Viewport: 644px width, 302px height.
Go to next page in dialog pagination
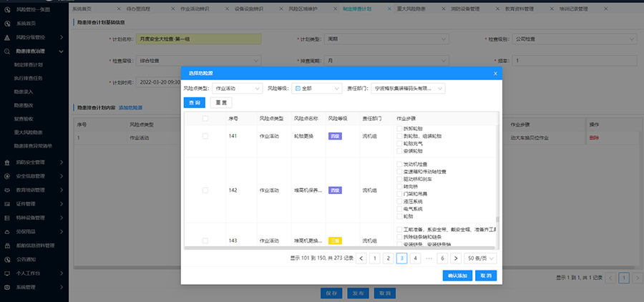456,258
